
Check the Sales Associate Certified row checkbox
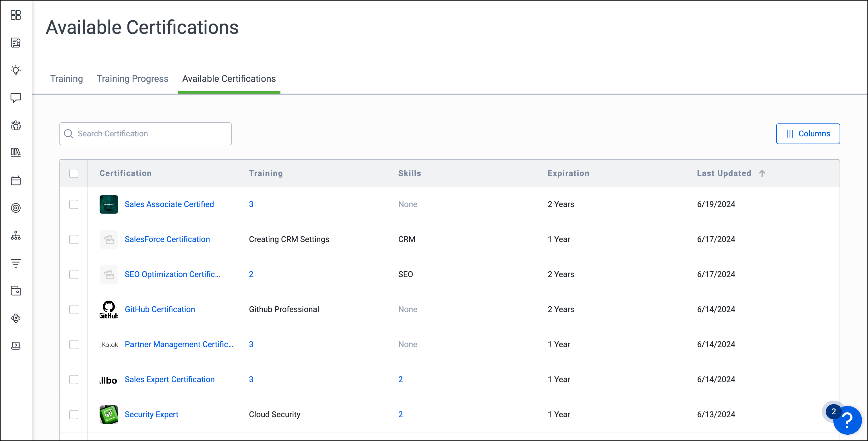click(73, 204)
